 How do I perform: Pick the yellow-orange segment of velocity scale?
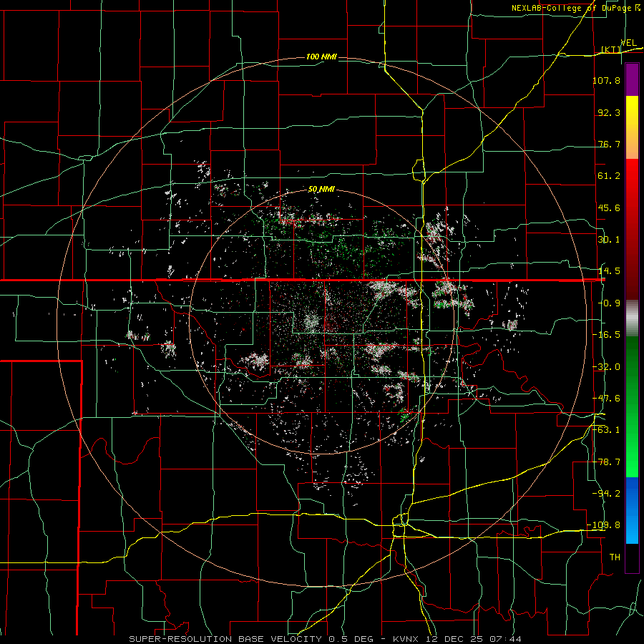click(632, 127)
